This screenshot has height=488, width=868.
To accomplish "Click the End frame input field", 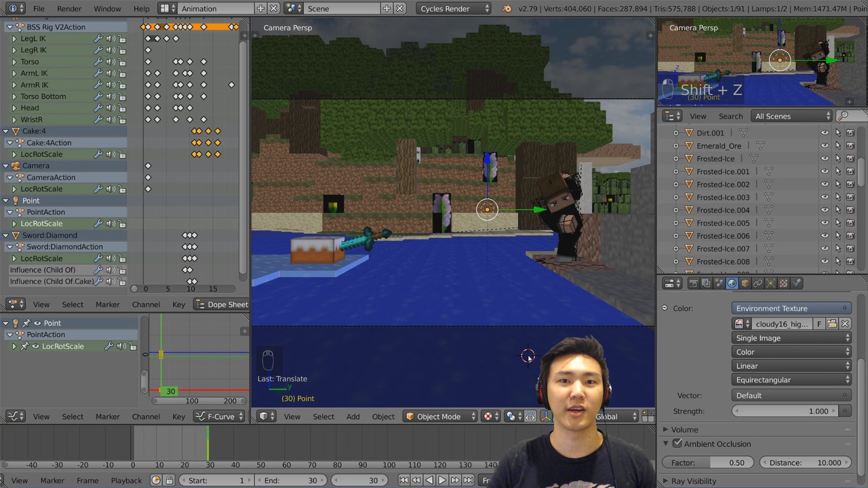I will [292, 481].
